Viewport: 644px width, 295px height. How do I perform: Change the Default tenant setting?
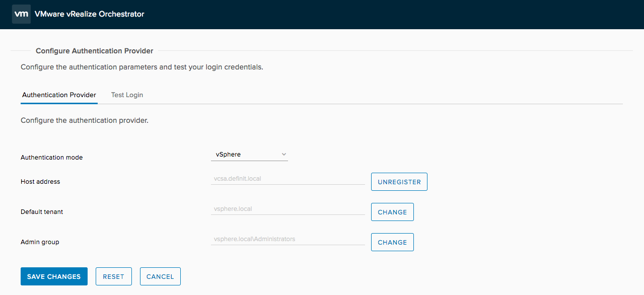392,212
